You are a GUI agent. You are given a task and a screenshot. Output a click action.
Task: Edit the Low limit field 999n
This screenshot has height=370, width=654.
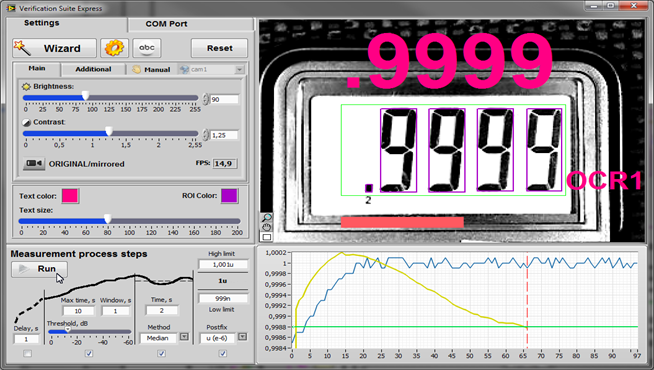click(x=223, y=298)
